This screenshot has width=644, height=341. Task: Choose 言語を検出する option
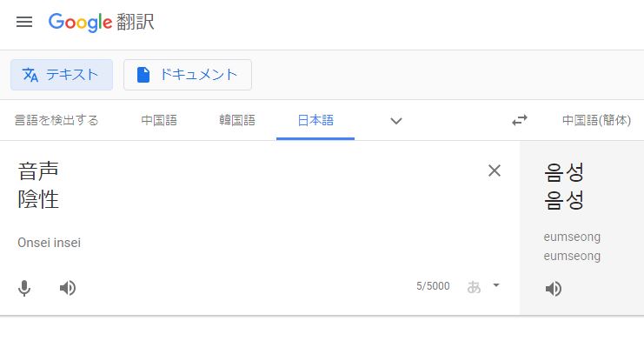coord(56,121)
